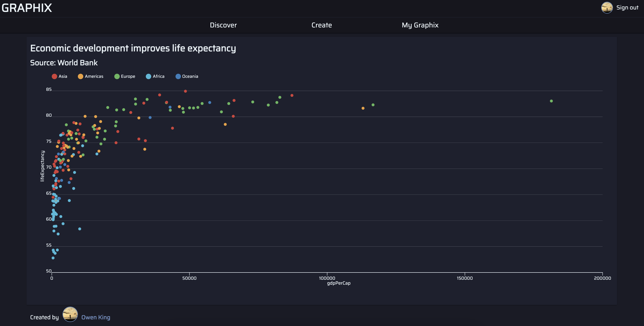Click Owen King's avatar thumbnail
644x326 pixels.
pos(70,314)
